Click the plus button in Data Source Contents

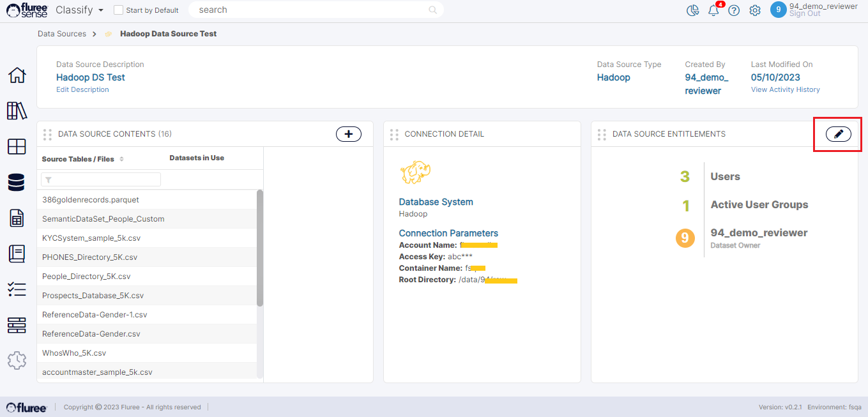point(348,133)
